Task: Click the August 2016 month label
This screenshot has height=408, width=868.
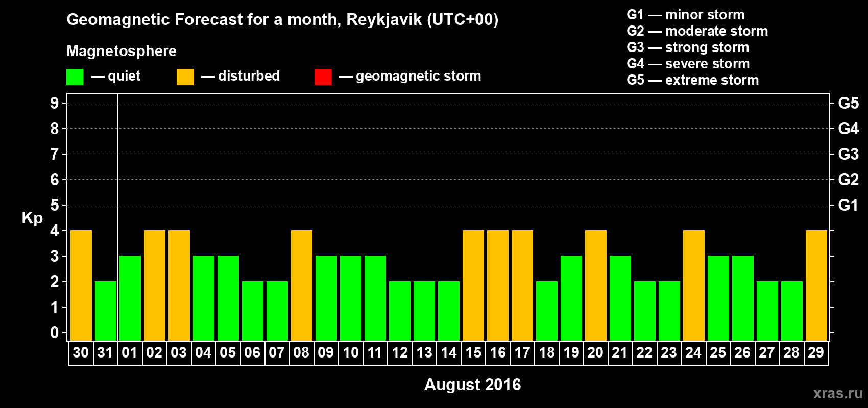Action: coord(472,385)
